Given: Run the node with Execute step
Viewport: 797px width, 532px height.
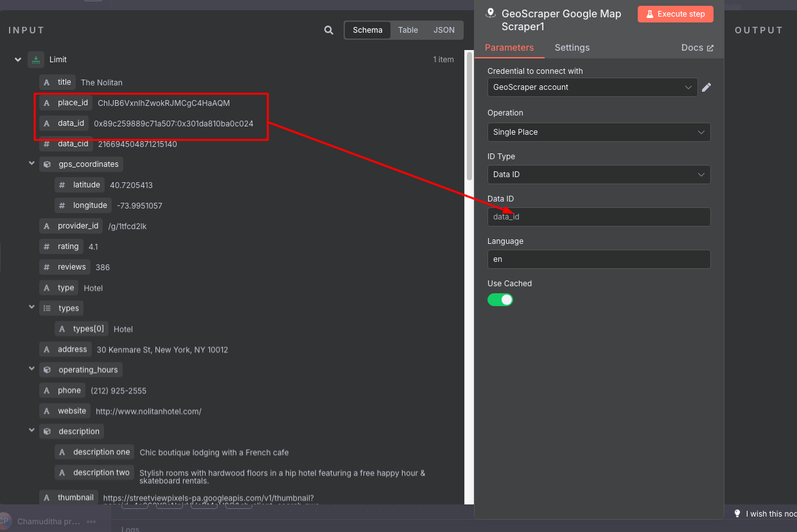Looking at the screenshot, I should coord(676,14).
